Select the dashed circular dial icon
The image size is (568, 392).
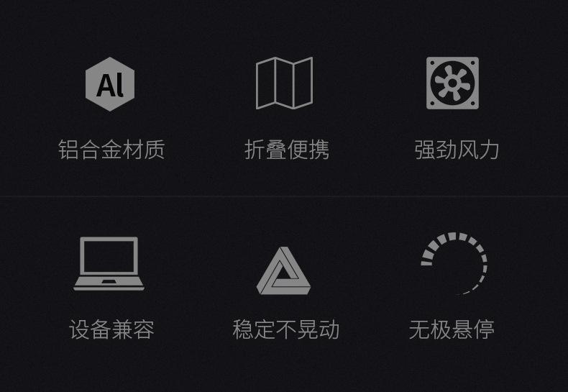pos(454,263)
